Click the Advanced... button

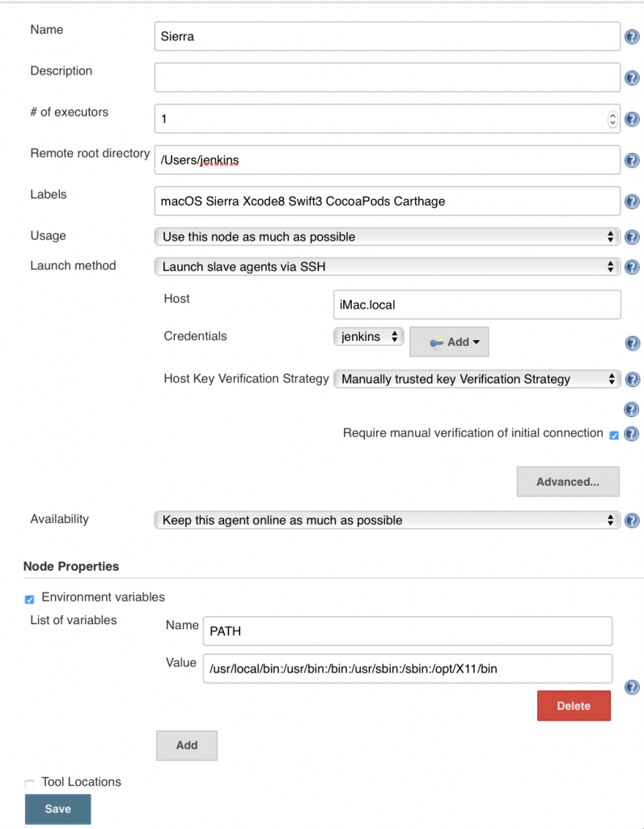[x=567, y=482]
